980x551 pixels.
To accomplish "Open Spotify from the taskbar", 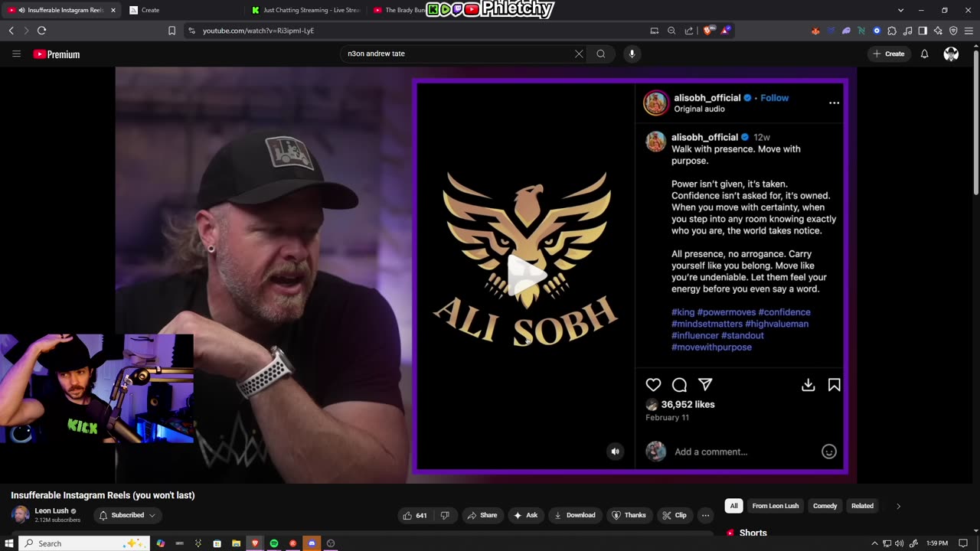I will [x=274, y=543].
